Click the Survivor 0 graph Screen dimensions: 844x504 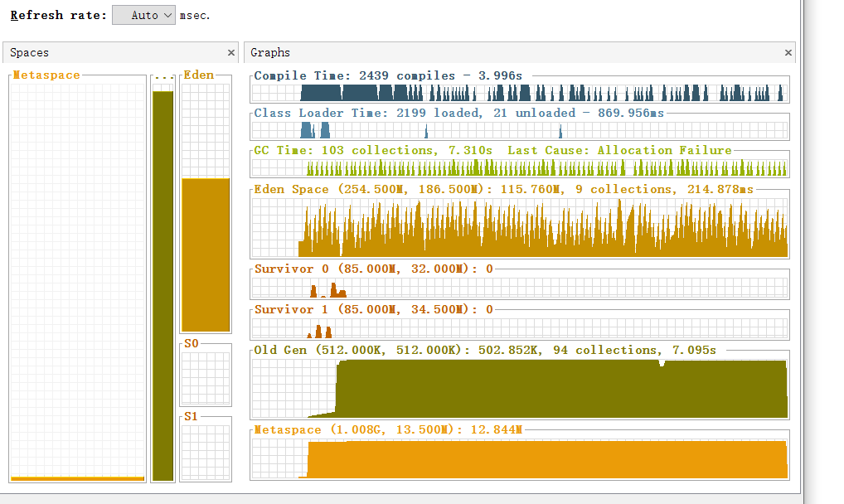(520, 288)
